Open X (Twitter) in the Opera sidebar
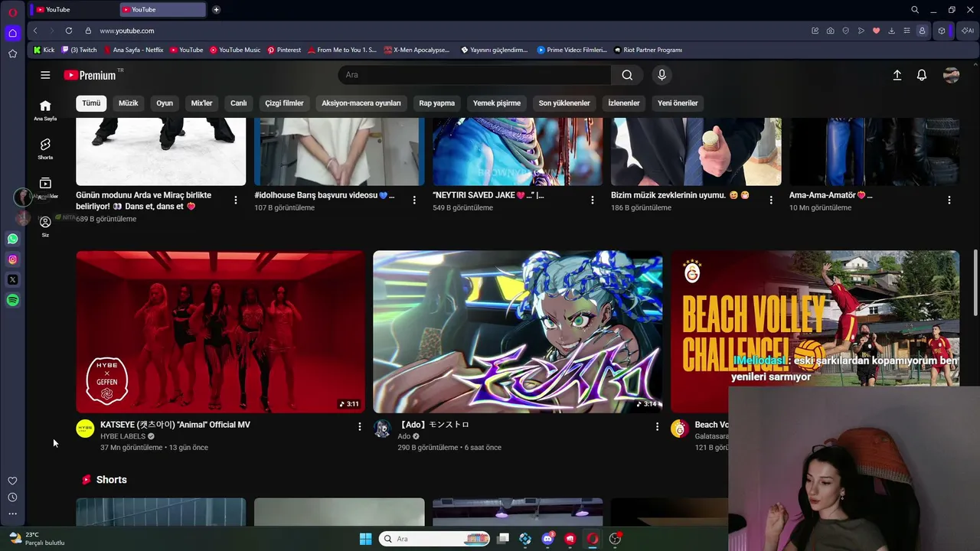Viewport: 980px width, 551px height. [x=12, y=280]
